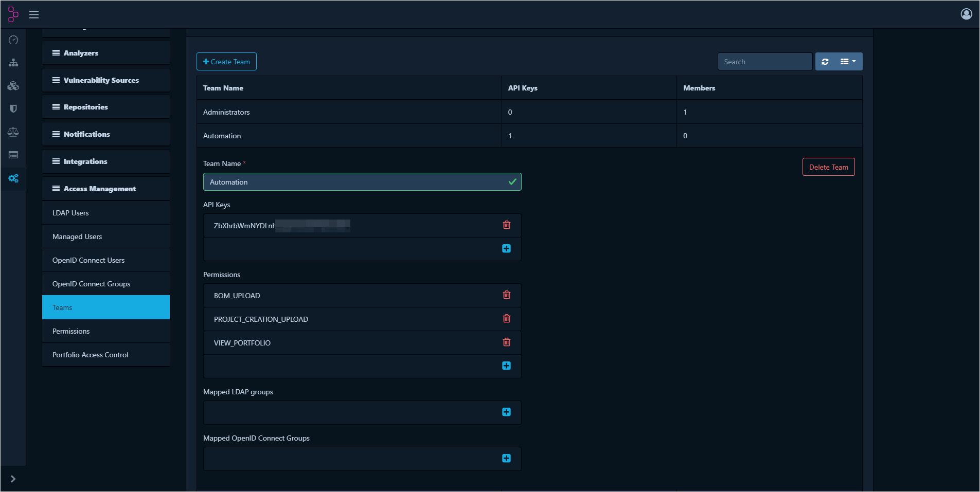Expand the Repositories section
The width and height of the screenshot is (980, 492).
pyautogui.click(x=106, y=107)
